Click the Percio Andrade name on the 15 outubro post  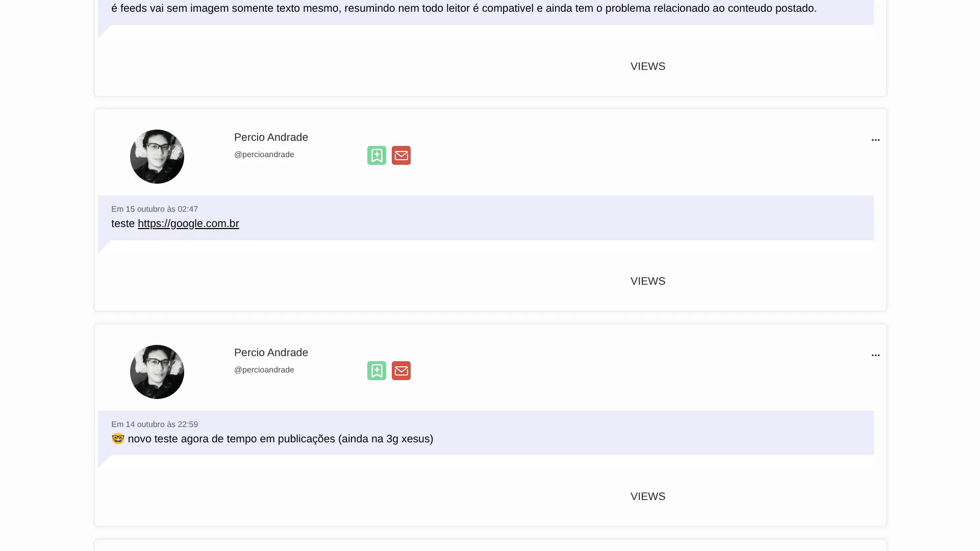click(x=271, y=137)
